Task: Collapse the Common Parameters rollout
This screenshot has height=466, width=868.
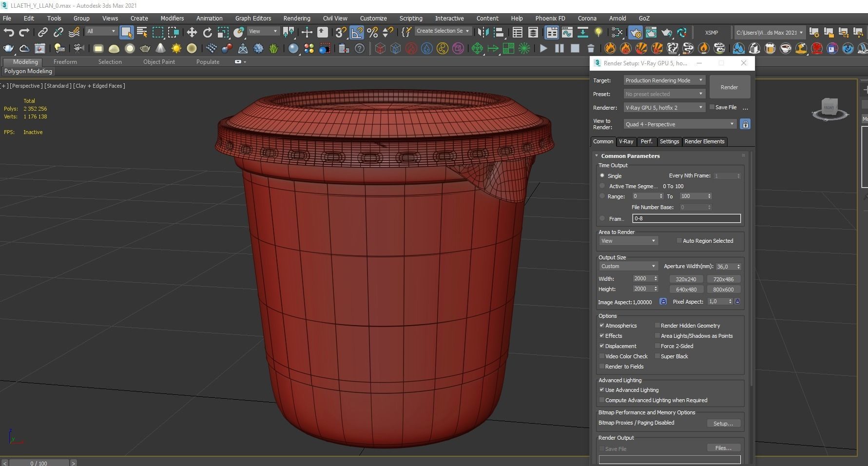Action: (x=597, y=155)
